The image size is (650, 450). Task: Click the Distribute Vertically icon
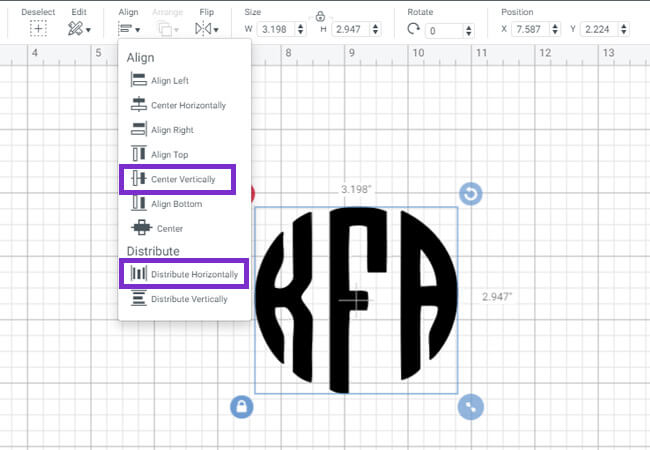click(x=138, y=298)
